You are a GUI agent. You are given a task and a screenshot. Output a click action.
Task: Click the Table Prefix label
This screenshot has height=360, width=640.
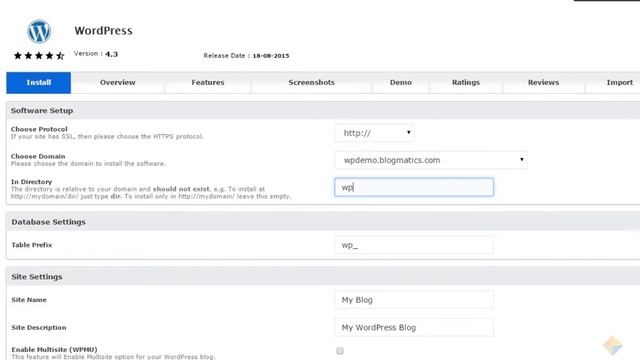[x=32, y=245]
